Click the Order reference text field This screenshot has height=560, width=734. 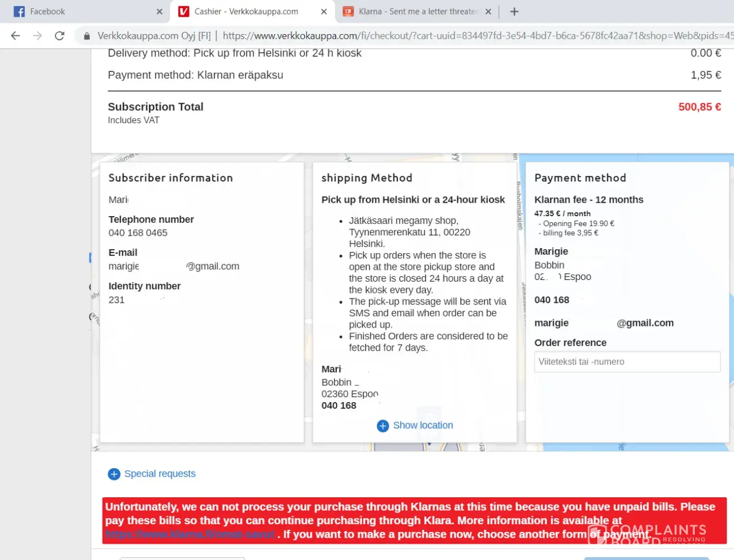[x=627, y=362]
